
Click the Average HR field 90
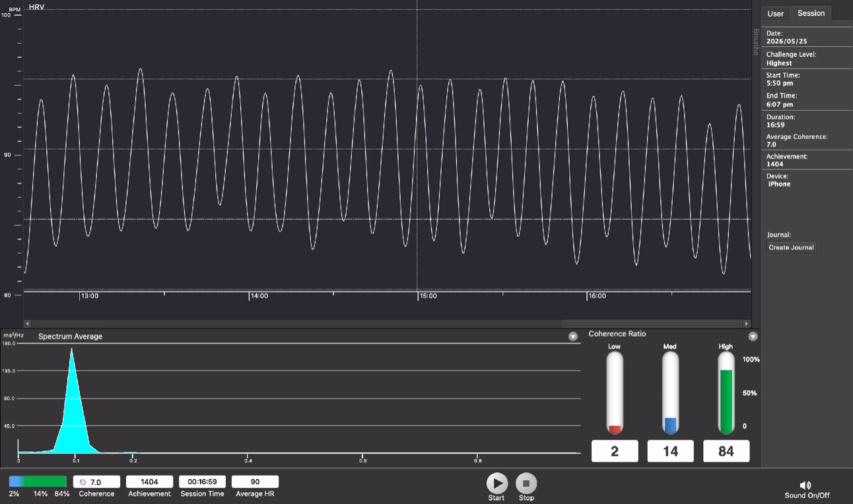[x=255, y=482]
